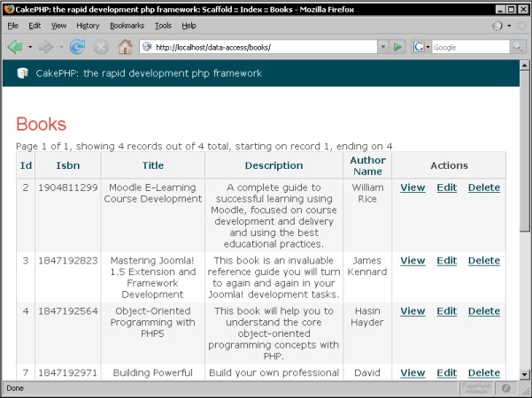
Task: Click the Firefox logo in title bar
Action: pyautogui.click(x=9, y=9)
